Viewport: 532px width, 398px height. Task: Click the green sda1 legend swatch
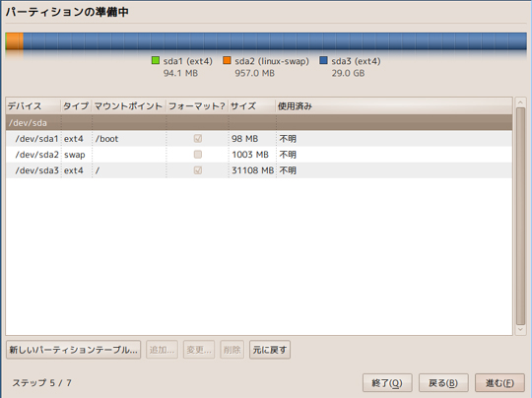coord(156,61)
